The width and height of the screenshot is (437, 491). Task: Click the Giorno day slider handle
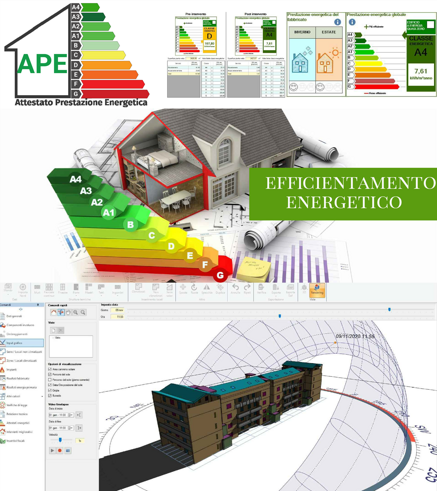tap(389, 310)
